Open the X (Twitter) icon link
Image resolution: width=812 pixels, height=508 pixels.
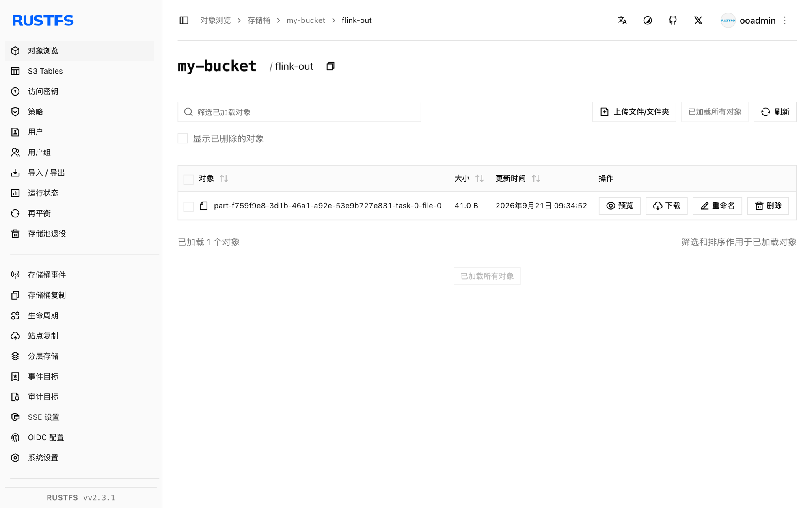[x=698, y=20]
